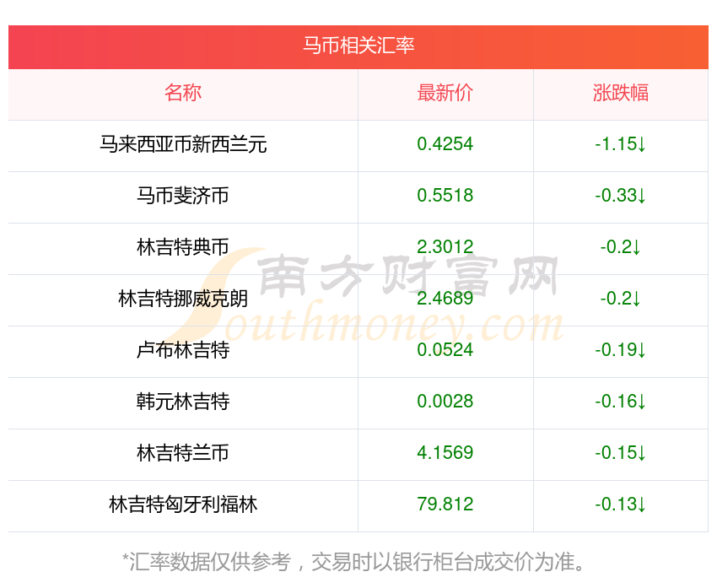
Task: Select the 涨跌幅 column header
Action: [621, 93]
